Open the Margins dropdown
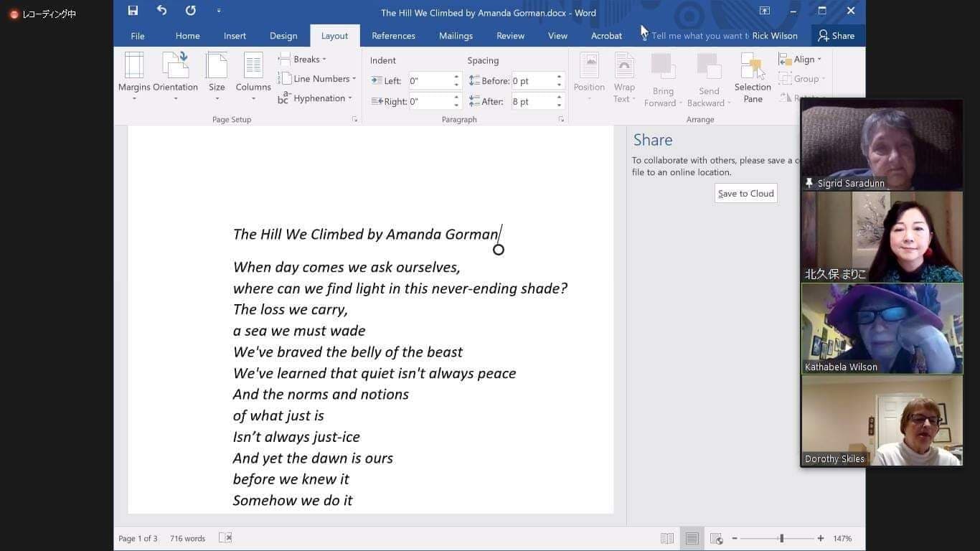 (134, 77)
